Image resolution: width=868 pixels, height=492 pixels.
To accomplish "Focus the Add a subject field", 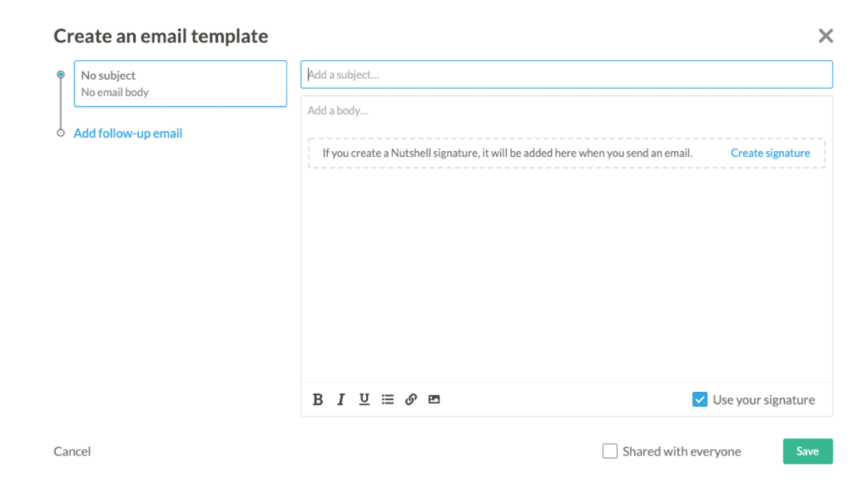I will (x=566, y=74).
